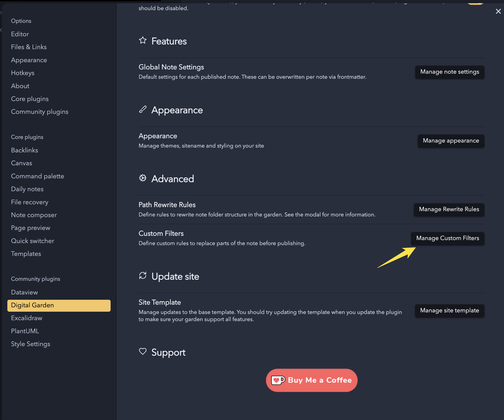Click the refresh icon next to Update site
The height and width of the screenshot is (420, 504).
coord(143,275)
